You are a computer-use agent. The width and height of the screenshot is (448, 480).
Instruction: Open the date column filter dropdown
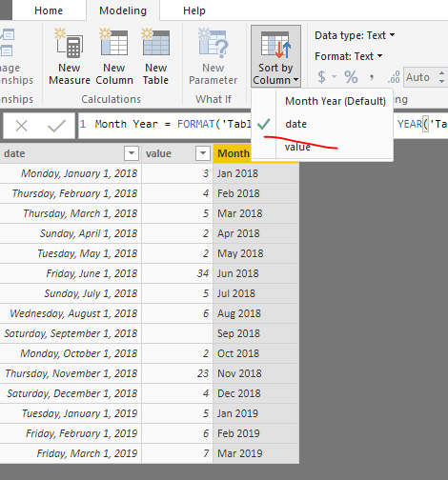[x=132, y=153]
